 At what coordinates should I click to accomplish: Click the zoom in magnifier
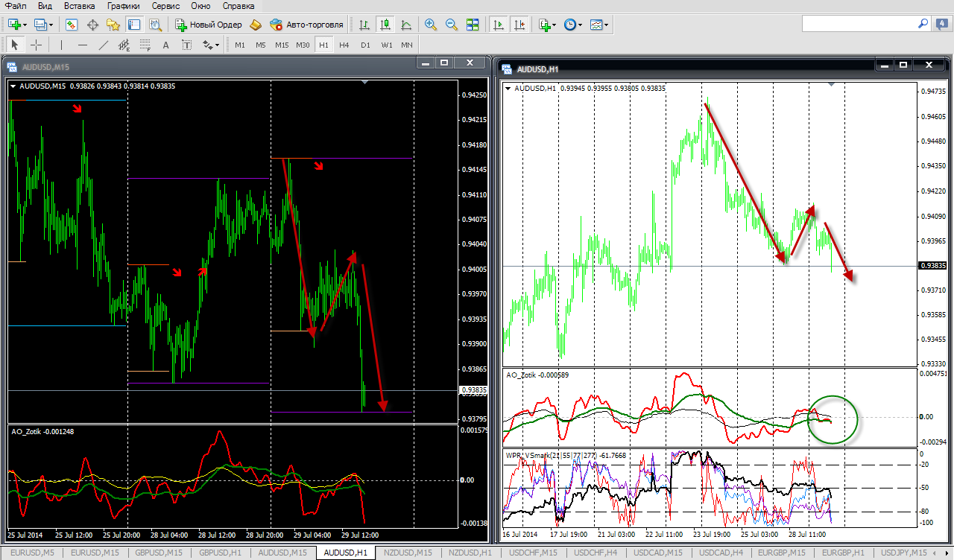pyautogui.click(x=430, y=25)
